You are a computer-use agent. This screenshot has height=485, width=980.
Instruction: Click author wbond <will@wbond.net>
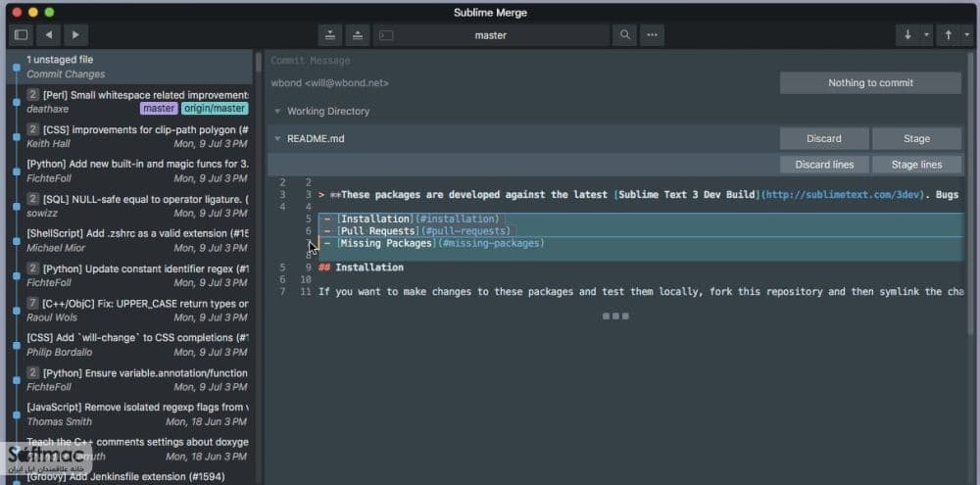point(330,82)
